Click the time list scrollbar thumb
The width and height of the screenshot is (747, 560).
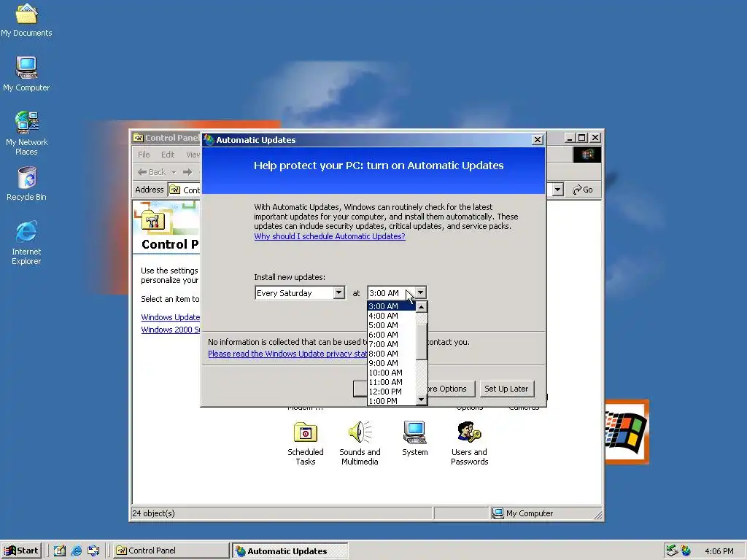coord(421,341)
